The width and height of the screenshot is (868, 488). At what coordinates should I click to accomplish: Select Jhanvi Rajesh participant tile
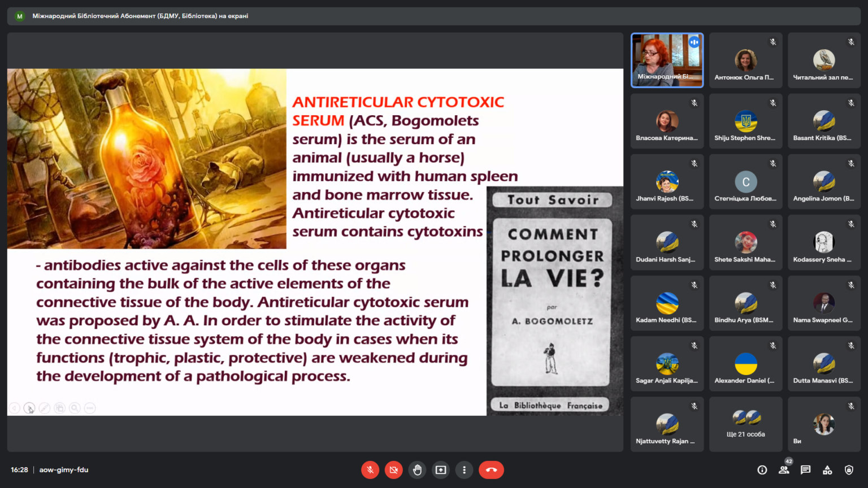point(667,182)
